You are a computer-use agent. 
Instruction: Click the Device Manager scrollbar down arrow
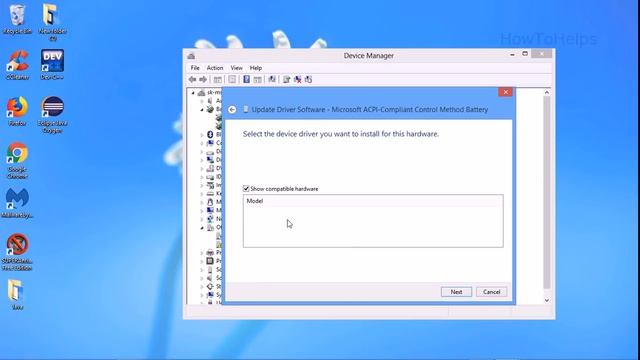point(547,300)
